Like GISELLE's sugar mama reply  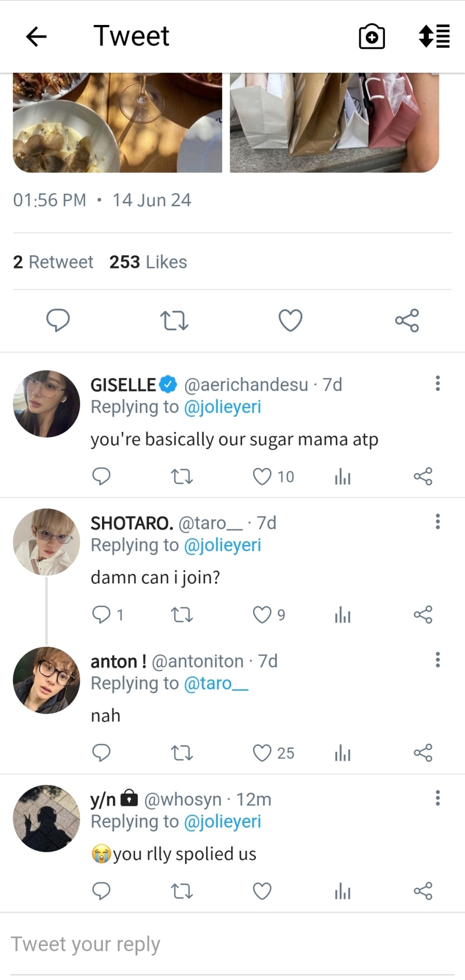click(x=262, y=477)
